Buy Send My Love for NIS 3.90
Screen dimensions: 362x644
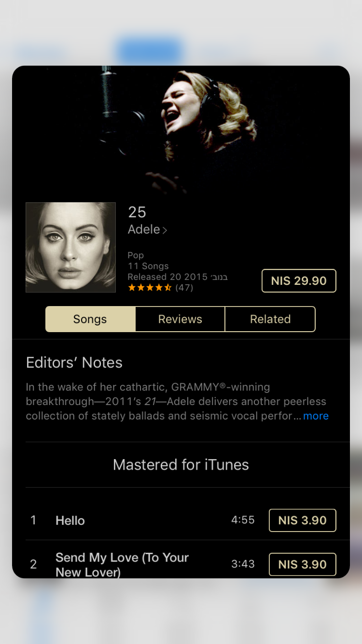(x=302, y=564)
